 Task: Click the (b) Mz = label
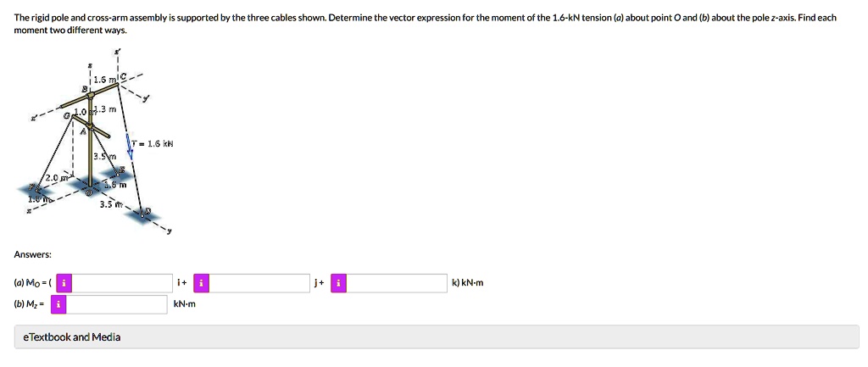tap(31, 304)
